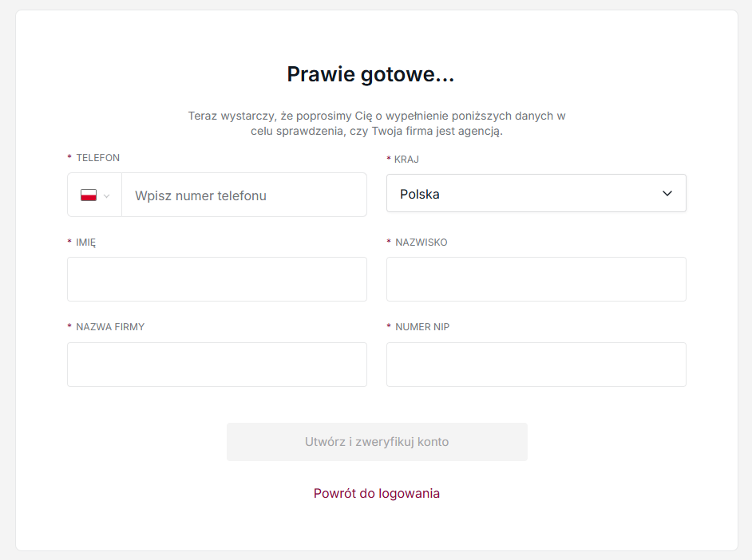The width and height of the screenshot is (752, 560).
Task: Click the IMIĘ field label
Action: coord(86,243)
